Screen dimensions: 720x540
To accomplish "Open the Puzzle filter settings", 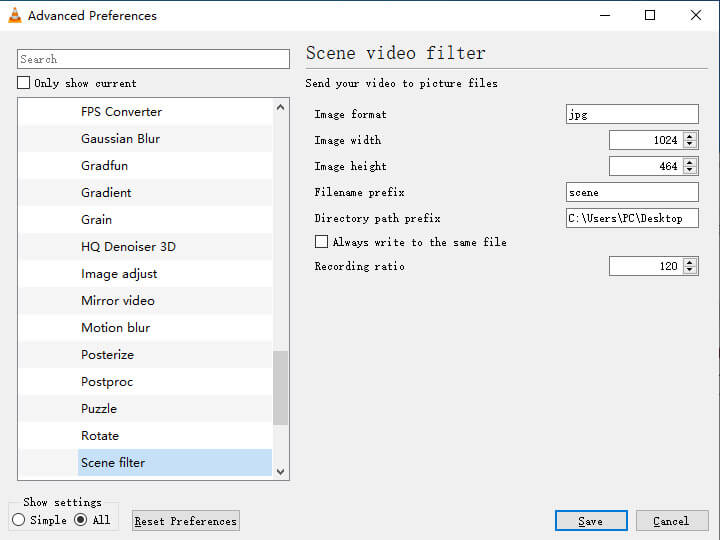I will click(99, 409).
